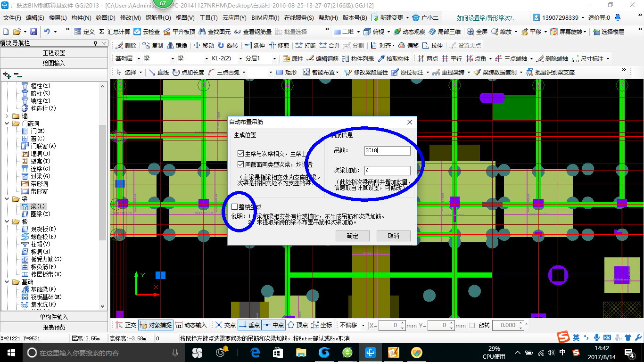The image size is (644, 362).
Task: Toggle 主梁与次梁相交 checkbox
Action: tap(241, 154)
